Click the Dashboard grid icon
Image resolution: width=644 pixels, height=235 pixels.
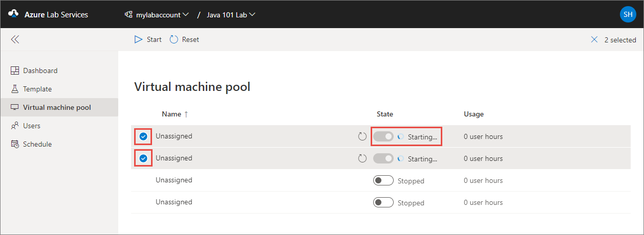click(15, 70)
